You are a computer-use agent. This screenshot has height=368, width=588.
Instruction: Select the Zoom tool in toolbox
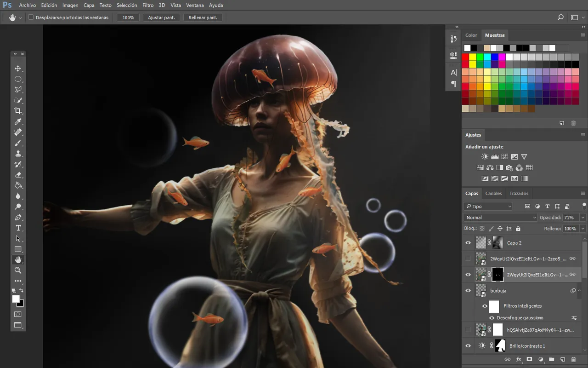click(x=18, y=270)
